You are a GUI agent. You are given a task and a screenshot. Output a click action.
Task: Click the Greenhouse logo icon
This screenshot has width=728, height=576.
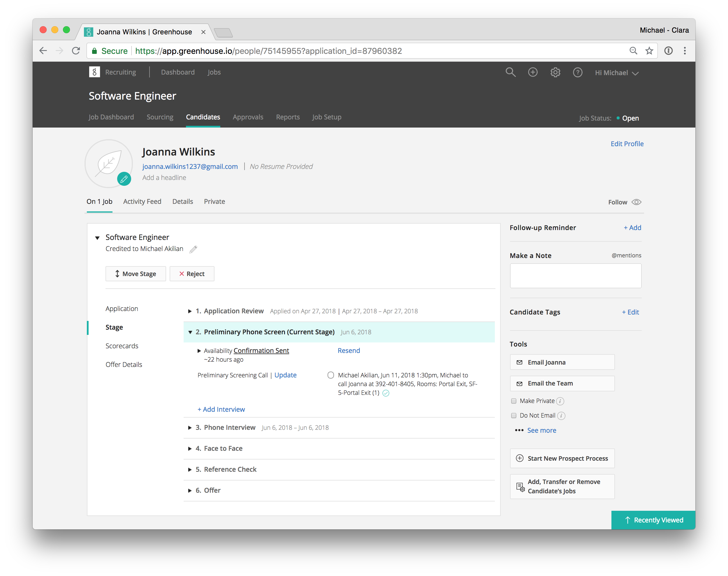point(94,72)
